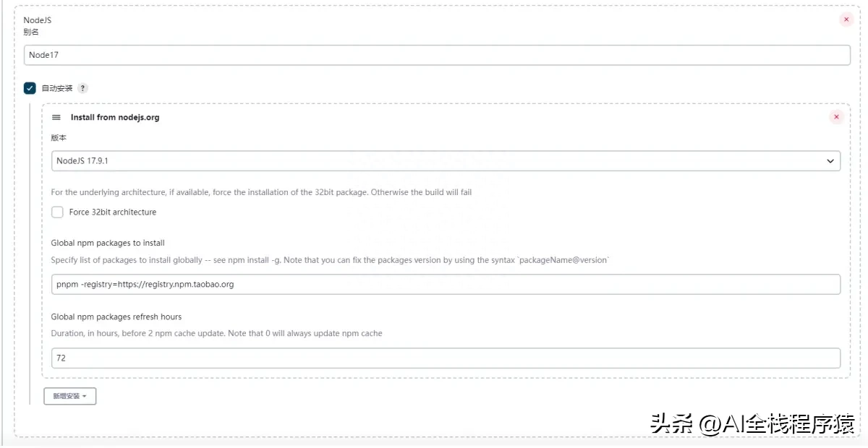Open help for 自动安装 option
This screenshot has height=448, width=868.
[x=83, y=88]
